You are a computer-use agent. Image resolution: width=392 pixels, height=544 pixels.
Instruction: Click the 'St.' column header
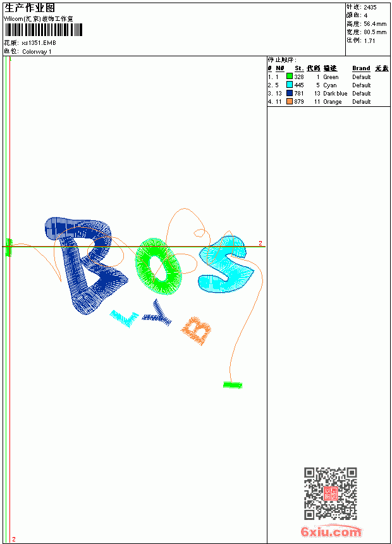[299, 68]
